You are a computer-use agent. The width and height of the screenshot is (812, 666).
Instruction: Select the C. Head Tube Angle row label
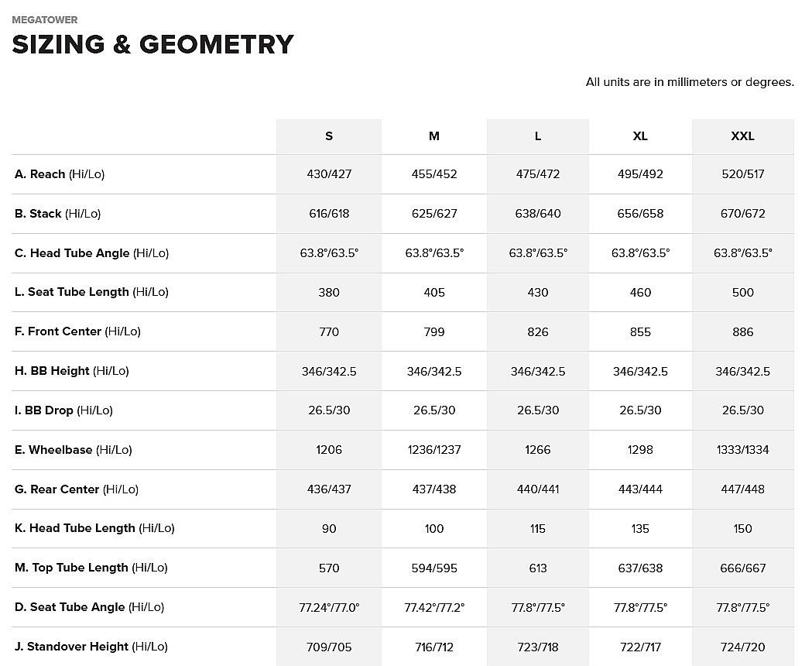pos(91,253)
